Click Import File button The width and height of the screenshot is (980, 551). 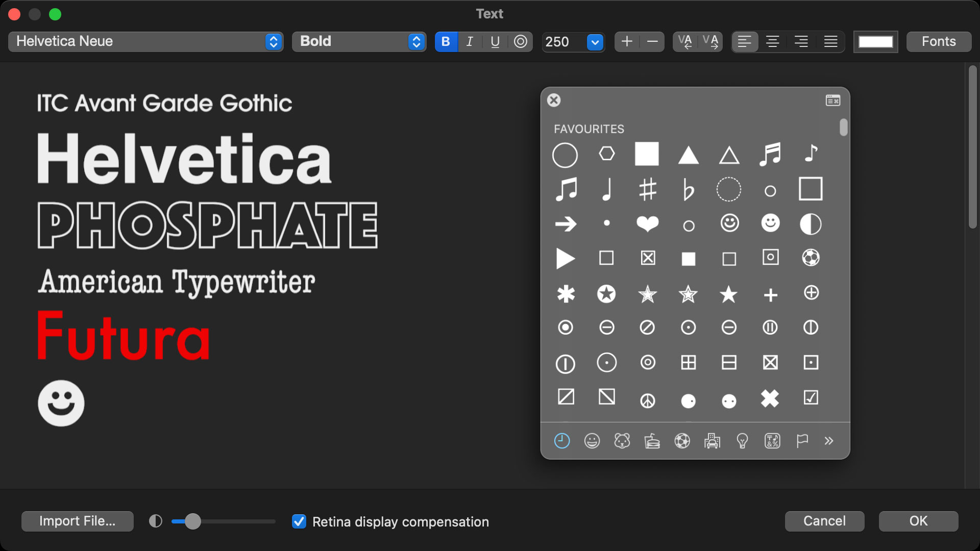click(x=78, y=521)
